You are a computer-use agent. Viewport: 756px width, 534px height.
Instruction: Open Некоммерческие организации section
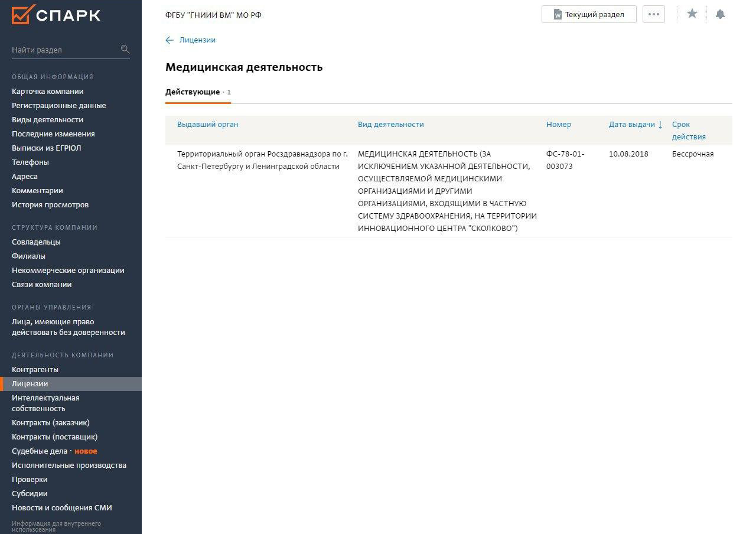click(68, 271)
